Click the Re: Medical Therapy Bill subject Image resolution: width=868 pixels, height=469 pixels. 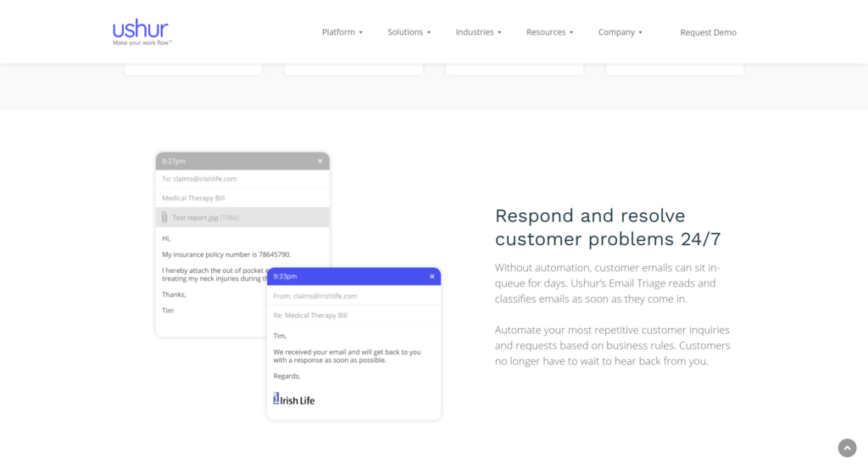(310, 315)
